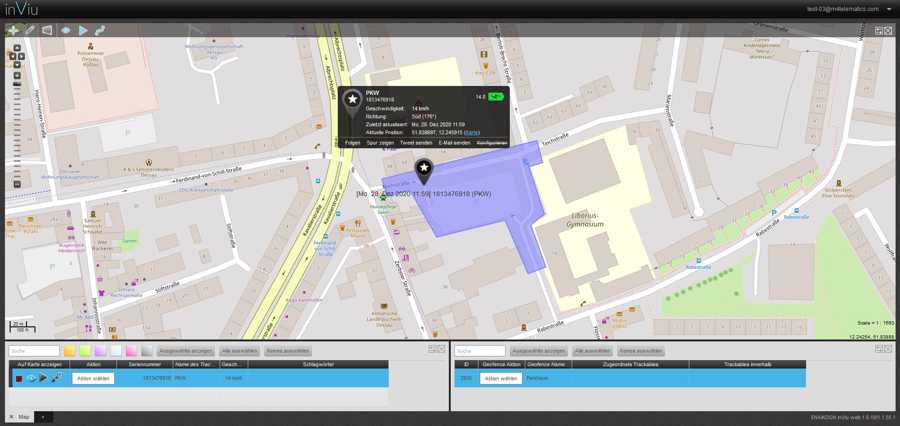The width and height of the screenshot is (900, 426).
Task: Zoom in using the map plus control
Action: 17,75
